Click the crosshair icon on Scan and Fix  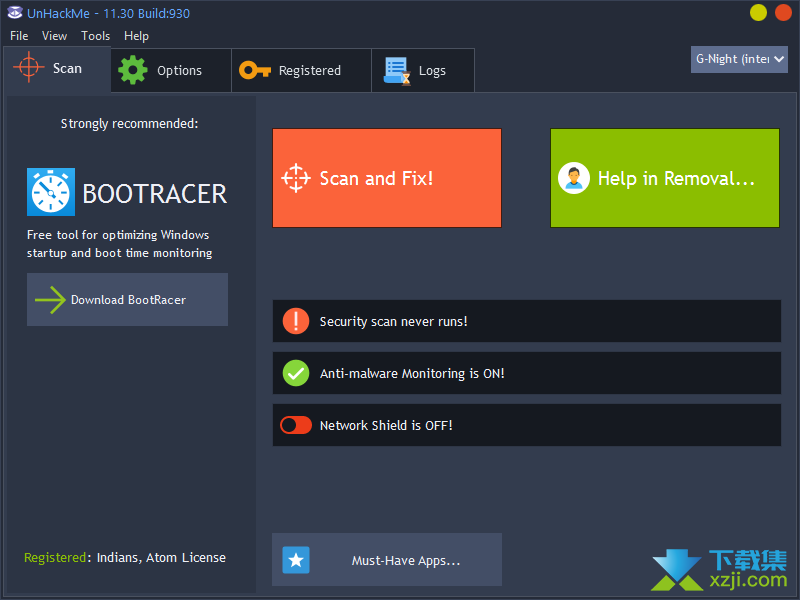(x=296, y=178)
